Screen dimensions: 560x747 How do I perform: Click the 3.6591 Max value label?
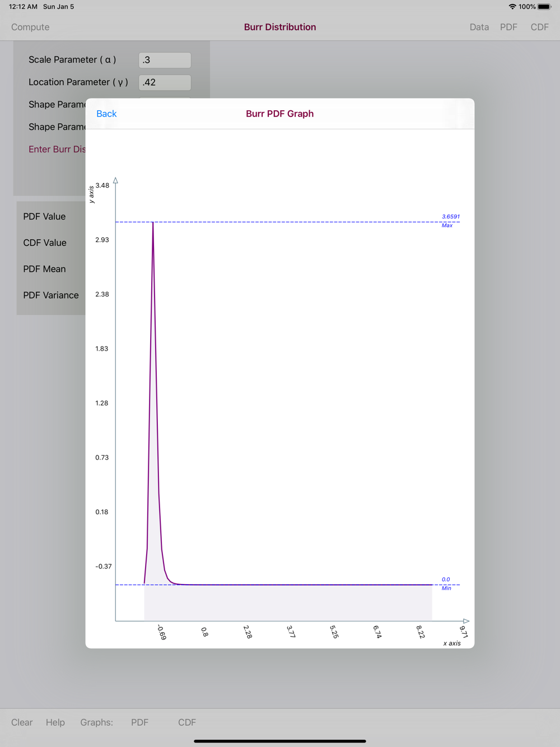(450, 217)
